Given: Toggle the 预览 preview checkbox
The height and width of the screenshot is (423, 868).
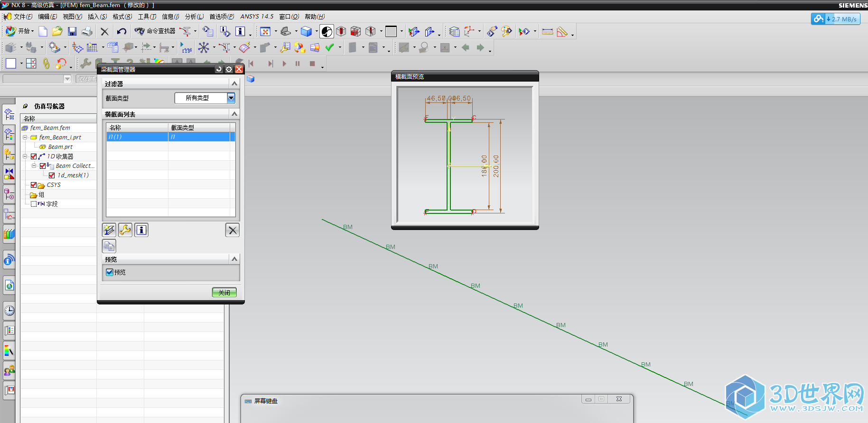Looking at the screenshot, I should (110, 272).
